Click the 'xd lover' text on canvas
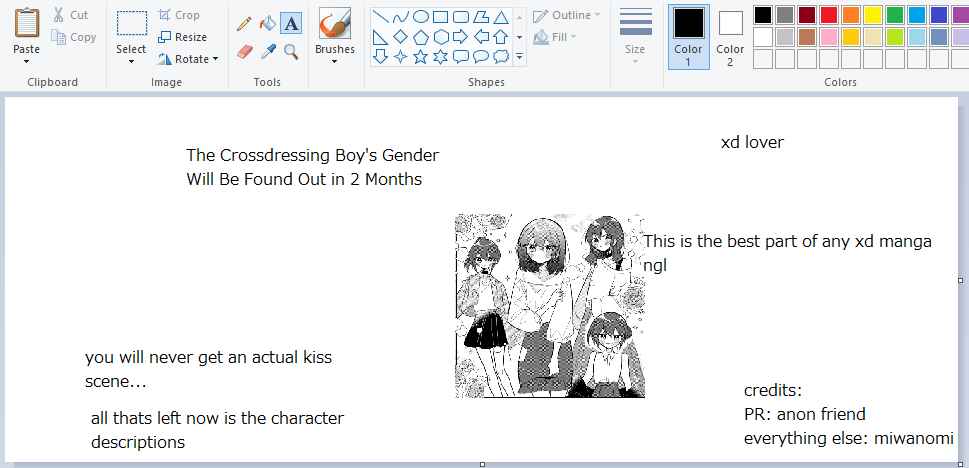969x468 pixels. [x=752, y=143]
